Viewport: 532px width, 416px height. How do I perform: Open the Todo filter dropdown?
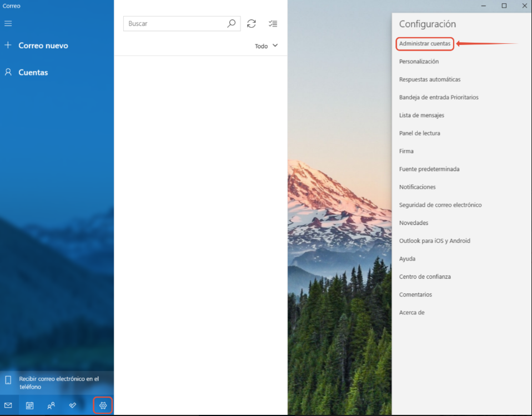click(267, 46)
